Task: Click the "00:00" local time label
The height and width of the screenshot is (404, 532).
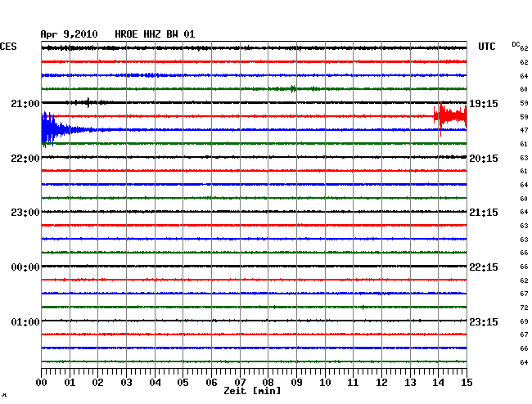Action: (x=25, y=267)
